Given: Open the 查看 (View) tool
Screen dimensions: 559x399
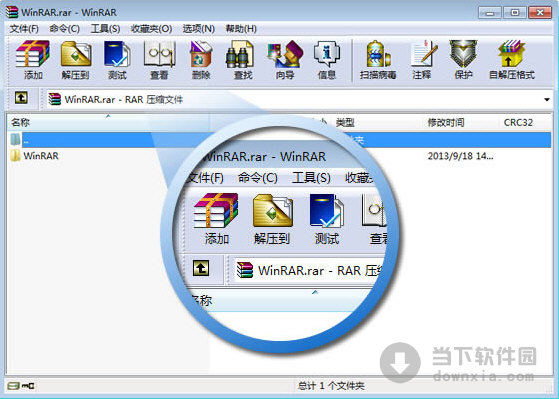Looking at the screenshot, I should pyautogui.click(x=159, y=60).
